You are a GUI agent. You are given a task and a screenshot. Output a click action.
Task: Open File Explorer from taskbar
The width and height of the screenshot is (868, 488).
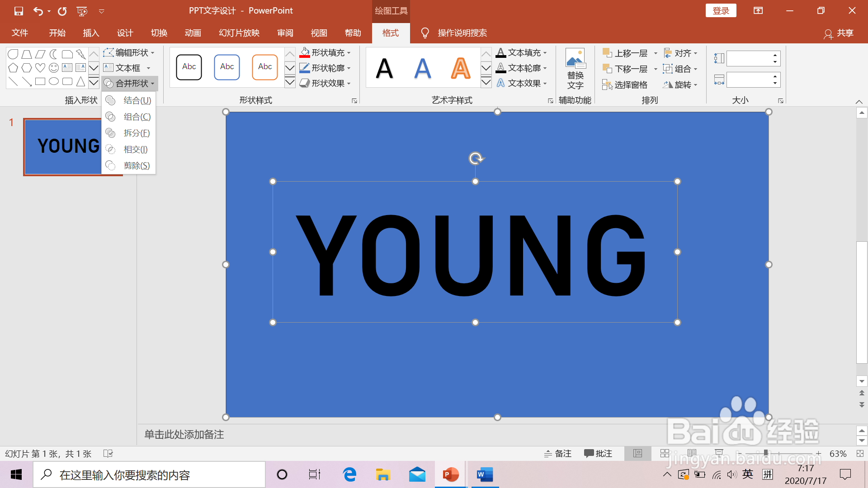pos(383,474)
